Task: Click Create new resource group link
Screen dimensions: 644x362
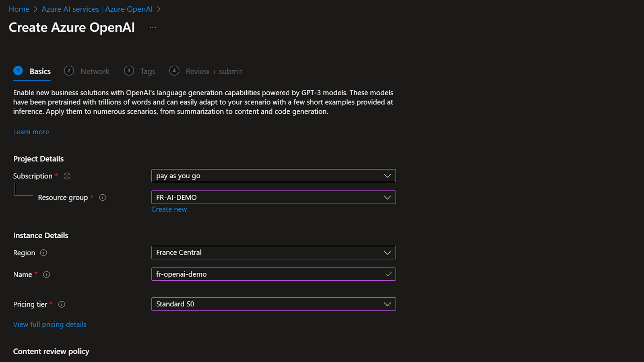Action: (169, 209)
